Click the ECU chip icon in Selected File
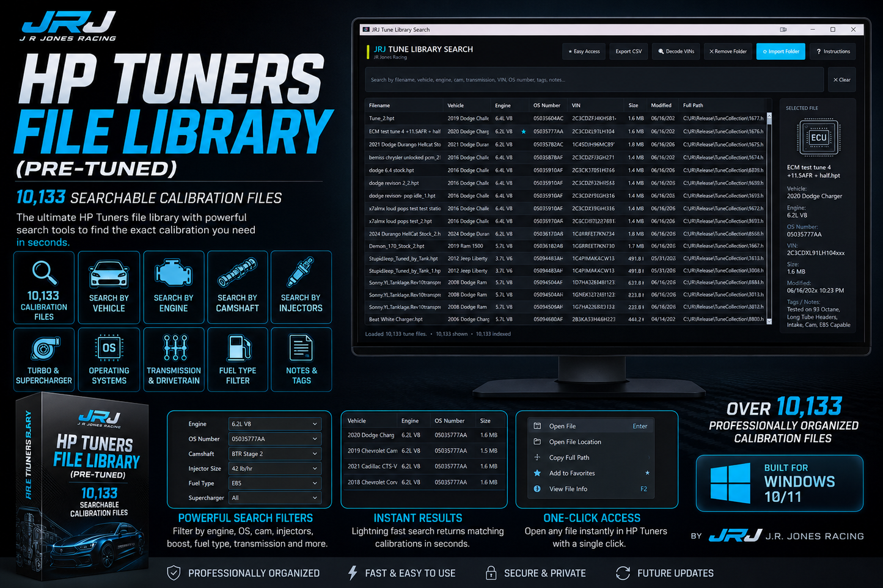This screenshot has width=883, height=588. click(x=818, y=137)
